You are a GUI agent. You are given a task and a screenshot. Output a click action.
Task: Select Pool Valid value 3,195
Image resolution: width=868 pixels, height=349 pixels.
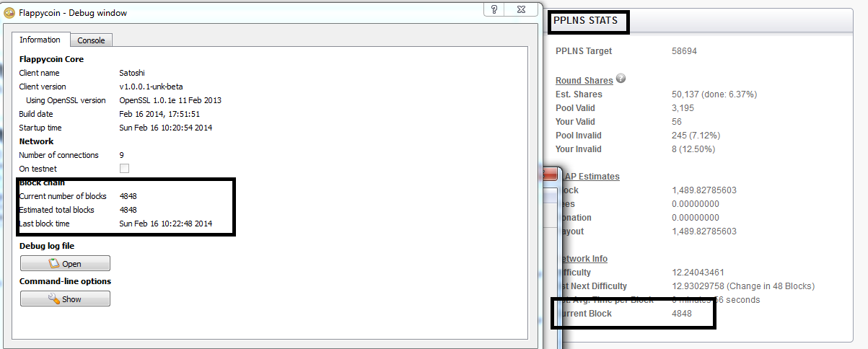pos(682,108)
